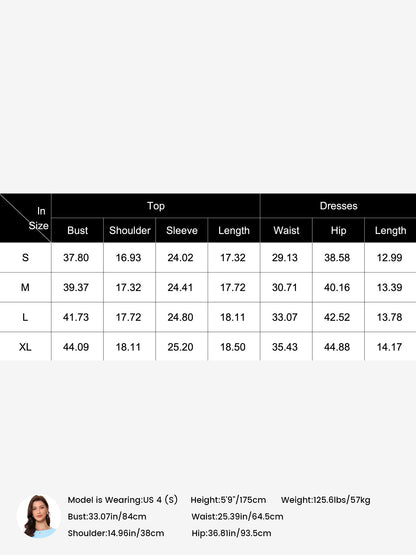Click the In Size corner cell

25,218
